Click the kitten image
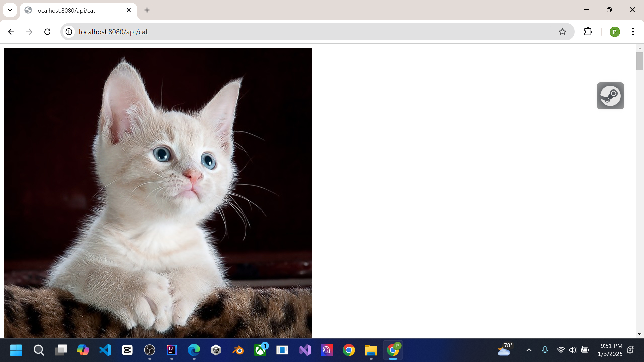This screenshot has width=644, height=362. (158, 193)
